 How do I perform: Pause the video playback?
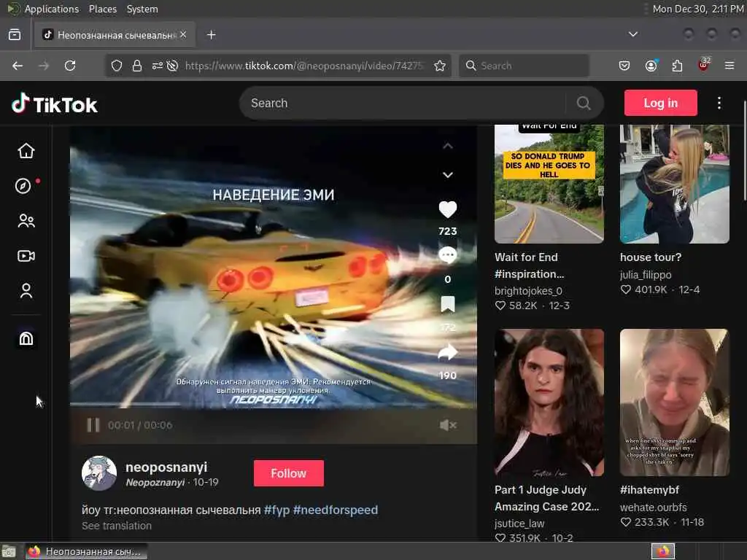(x=93, y=425)
